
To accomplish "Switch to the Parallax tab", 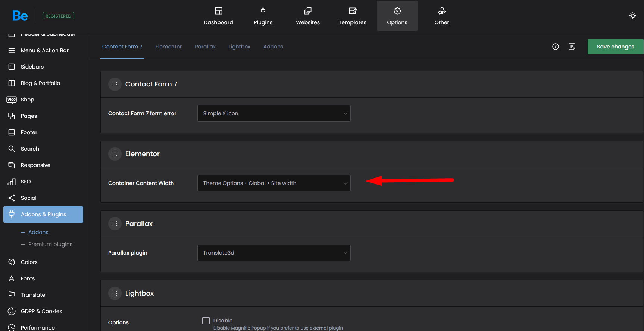I will (205, 47).
